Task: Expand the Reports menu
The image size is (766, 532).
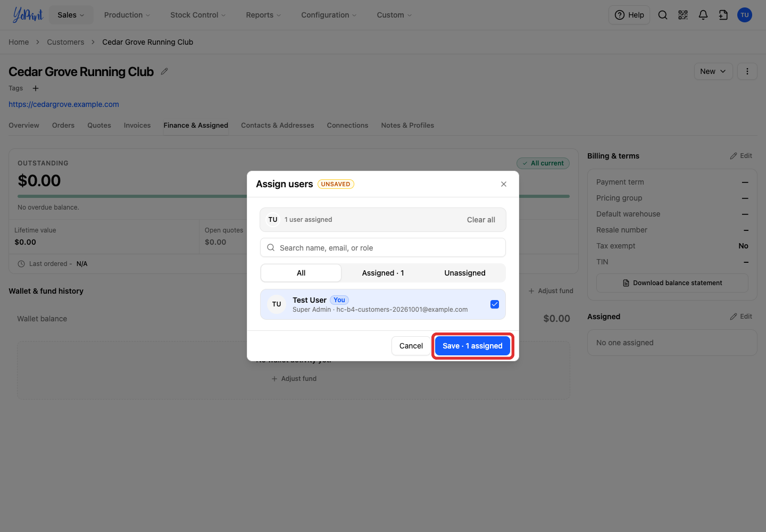Action: click(x=263, y=15)
